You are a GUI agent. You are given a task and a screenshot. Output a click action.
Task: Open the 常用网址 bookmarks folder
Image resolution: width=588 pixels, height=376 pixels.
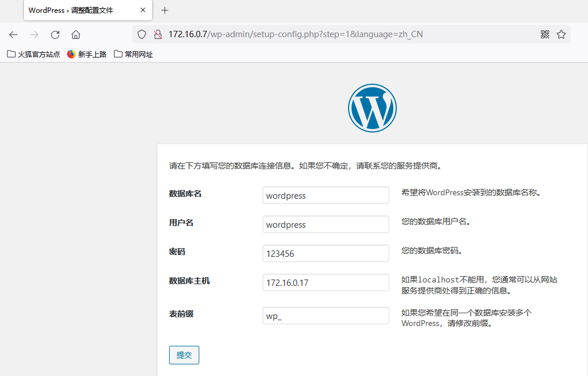(134, 55)
